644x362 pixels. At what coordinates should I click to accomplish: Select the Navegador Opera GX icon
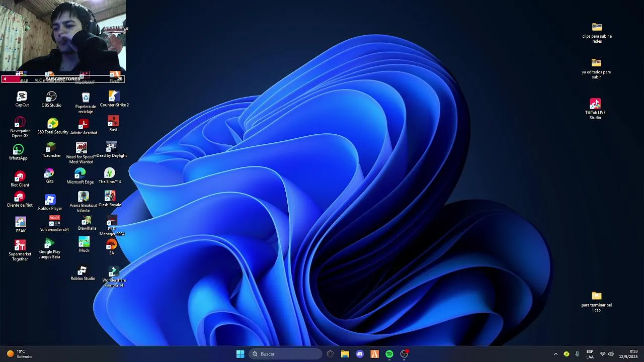pos(20,128)
